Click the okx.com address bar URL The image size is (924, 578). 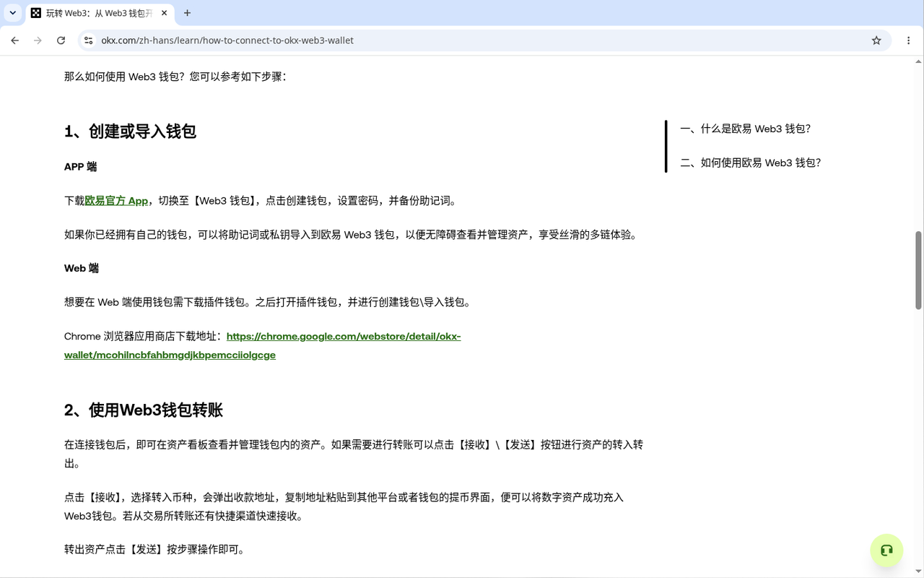point(227,40)
